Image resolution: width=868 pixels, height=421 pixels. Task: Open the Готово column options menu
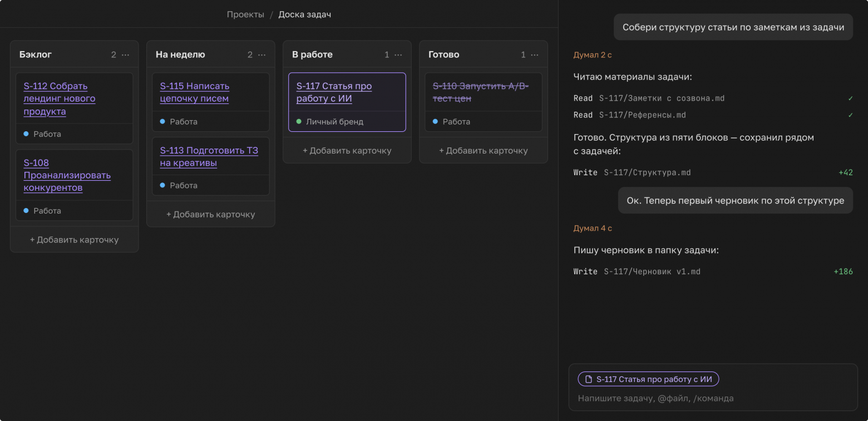click(x=534, y=55)
